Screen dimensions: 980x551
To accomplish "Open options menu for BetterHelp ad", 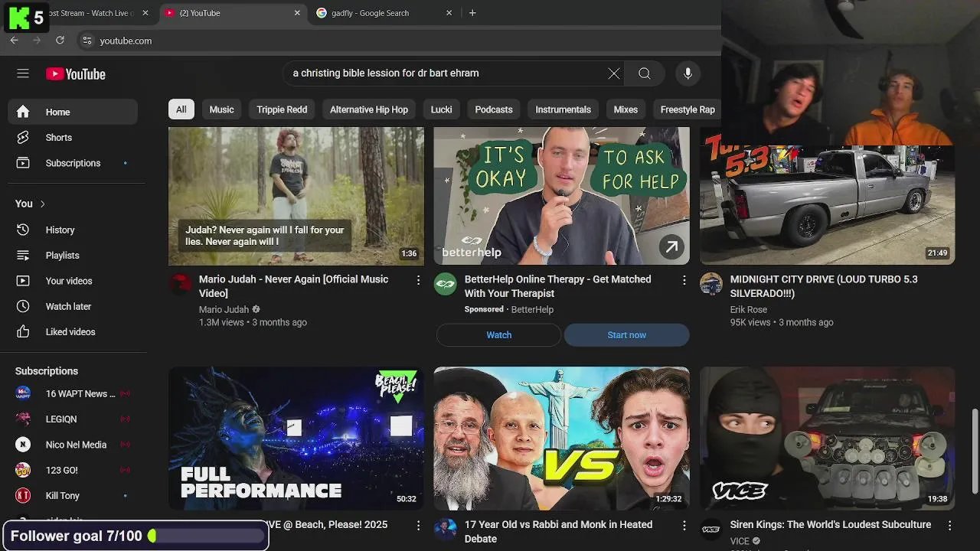I will click(684, 281).
